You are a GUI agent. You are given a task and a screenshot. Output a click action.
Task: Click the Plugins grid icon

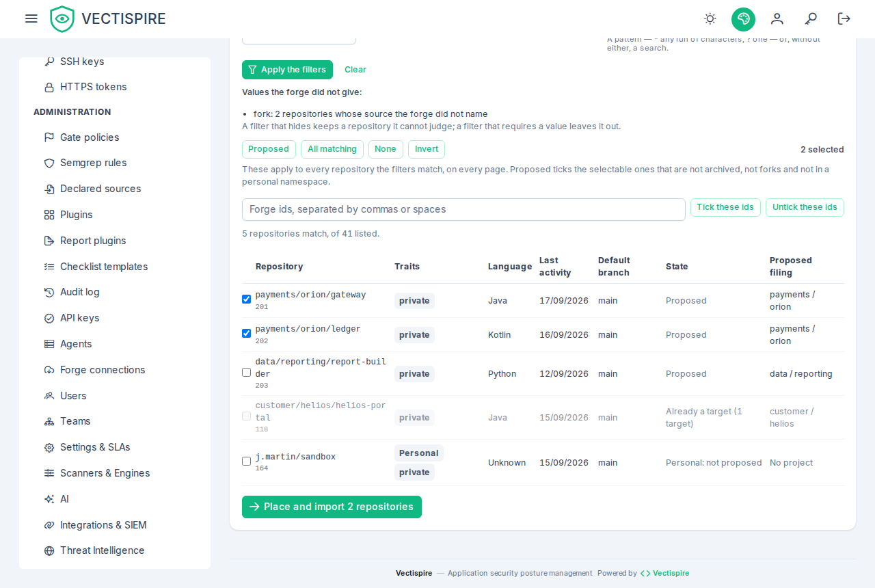49,215
